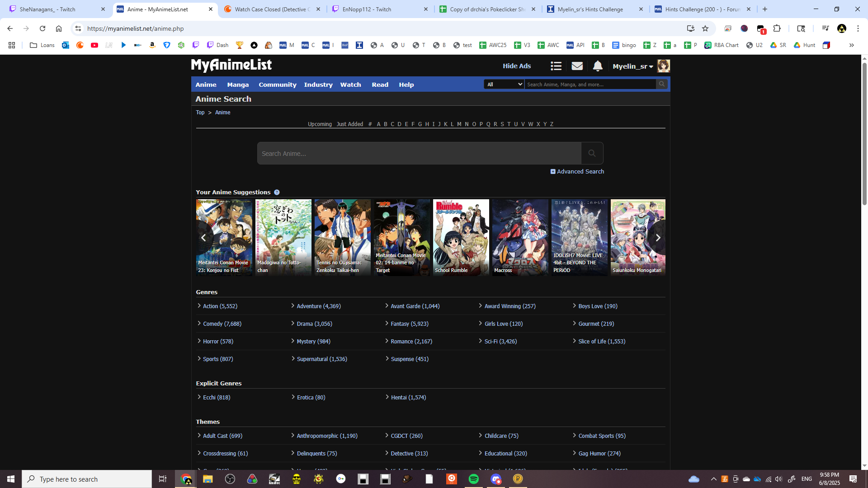Open Spotify from the taskbar

point(473,479)
